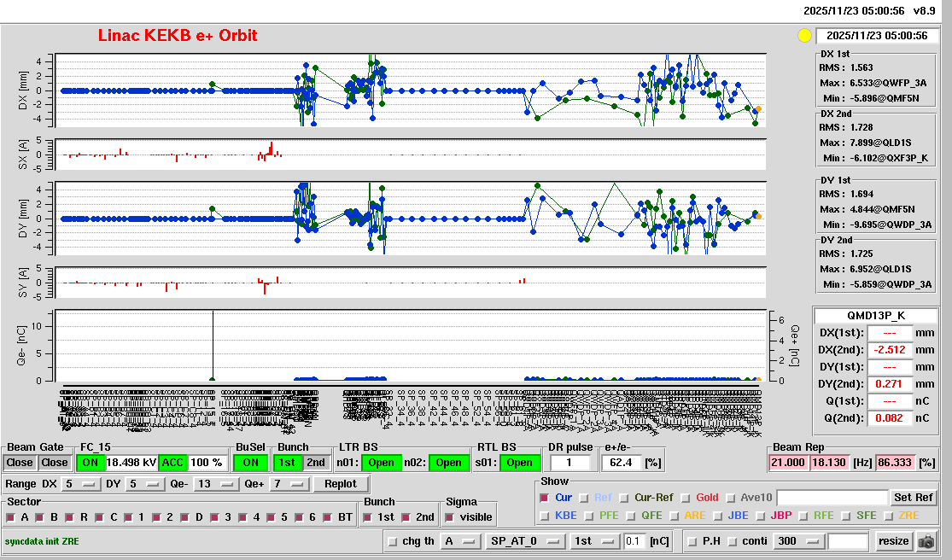The width and height of the screenshot is (952, 560).
Task: Uncheck the Sector A checkbox
Action: point(12,517)
